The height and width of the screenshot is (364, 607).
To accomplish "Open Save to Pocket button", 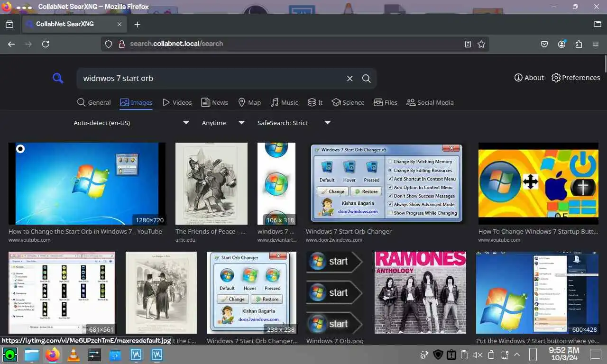I will click(544, 44).
